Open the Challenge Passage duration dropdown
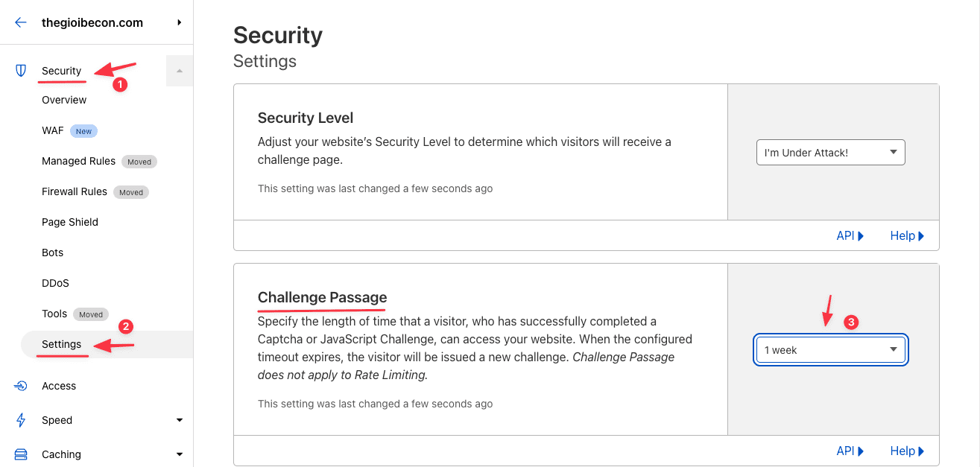 click(830, 349)
